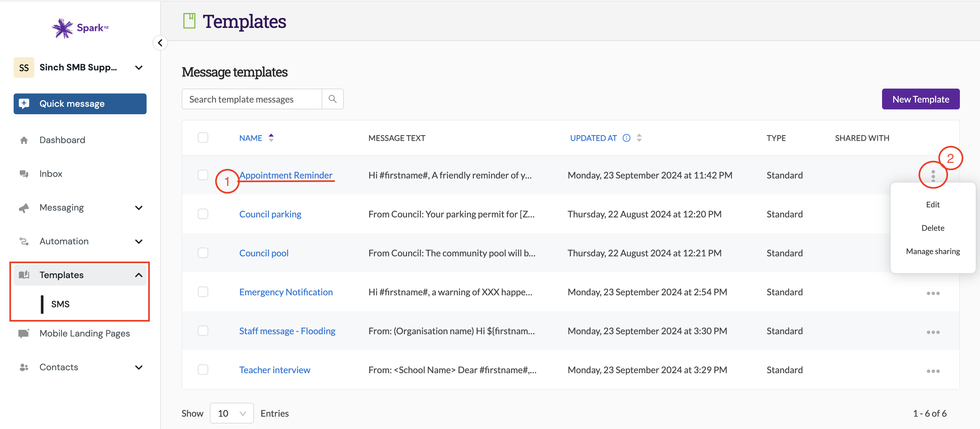Open the Emergency Notification template link
The width and height of the screenshot is (980, 429).
click(286, 292)
